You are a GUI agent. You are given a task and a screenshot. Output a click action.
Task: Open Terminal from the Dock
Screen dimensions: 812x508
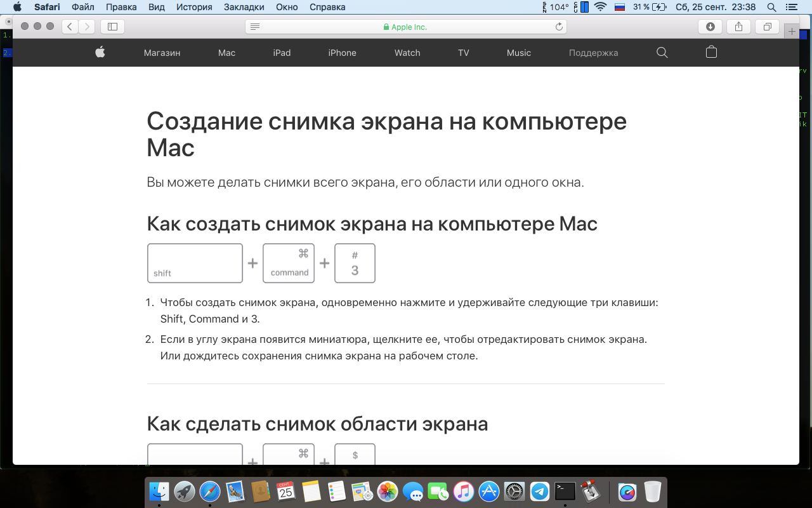click(x=565, y=491)
